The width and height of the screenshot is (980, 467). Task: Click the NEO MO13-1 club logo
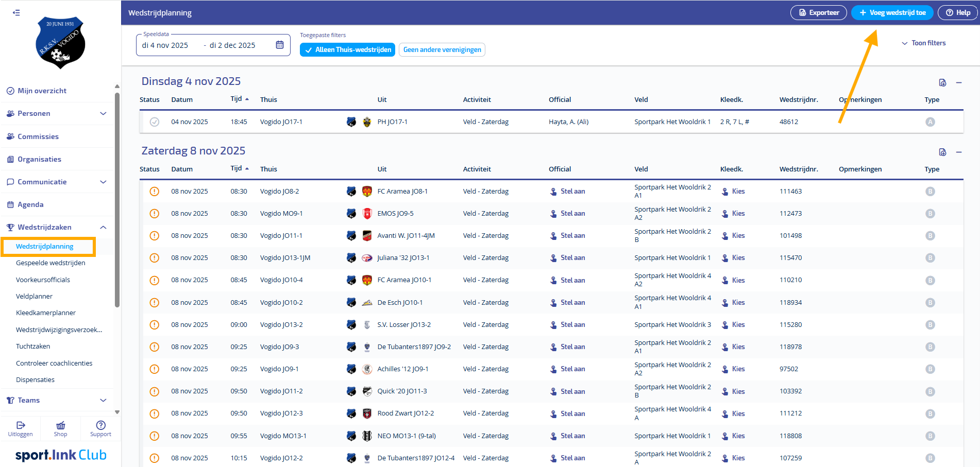click(367, 436)
